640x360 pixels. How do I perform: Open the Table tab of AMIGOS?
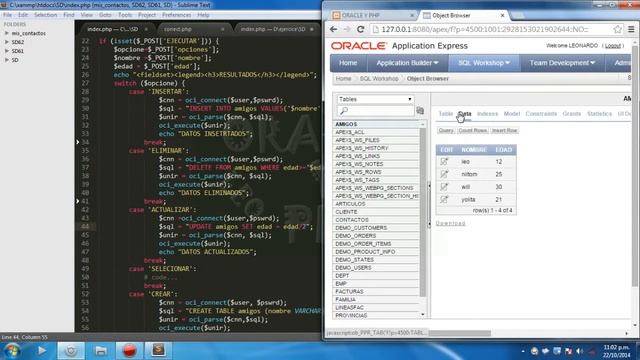coord(445,113)
